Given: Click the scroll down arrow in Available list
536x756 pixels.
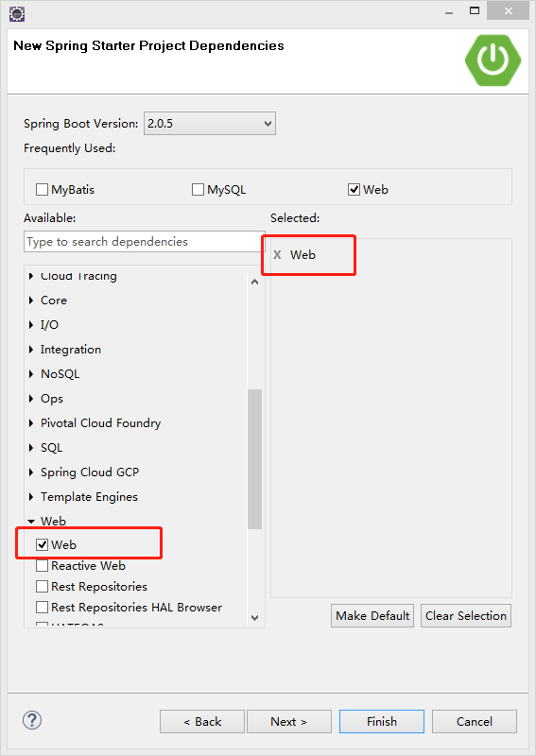Looking at the screenshot, I should tap(254, 618).
